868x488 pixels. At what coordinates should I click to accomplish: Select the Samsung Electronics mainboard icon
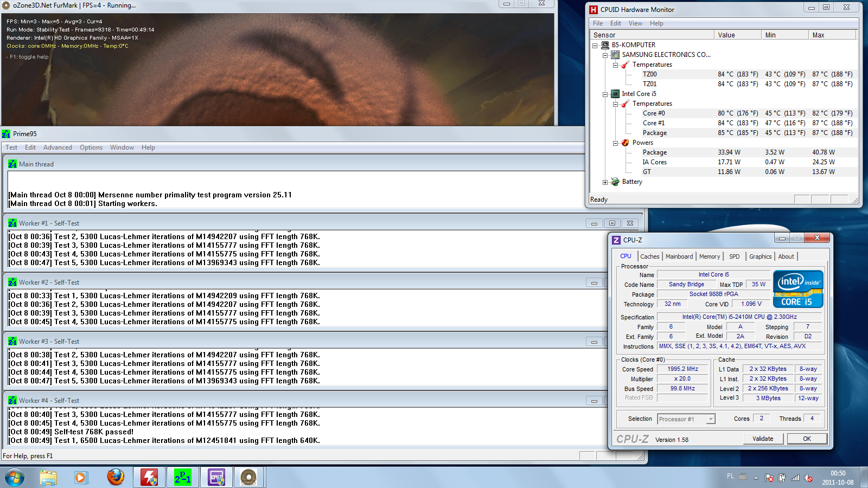[615, 55]
